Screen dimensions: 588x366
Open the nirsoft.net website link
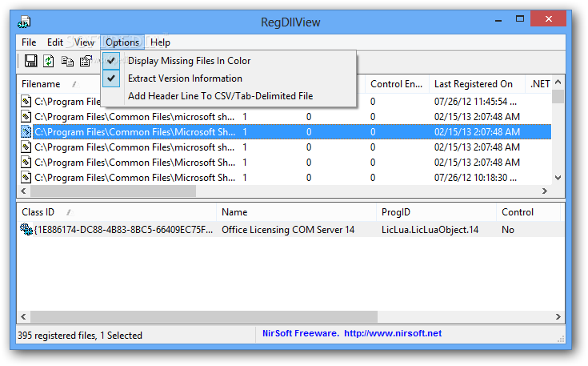(x=393, y=333)
